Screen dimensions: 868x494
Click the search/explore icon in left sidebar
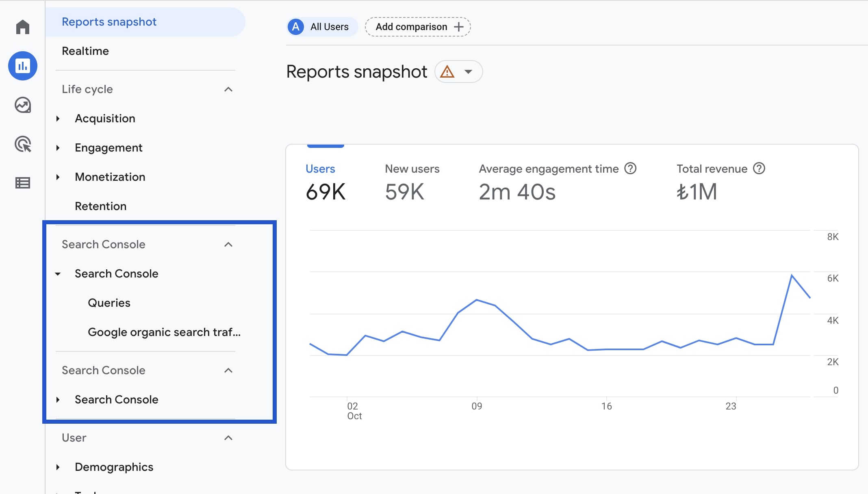23,106
